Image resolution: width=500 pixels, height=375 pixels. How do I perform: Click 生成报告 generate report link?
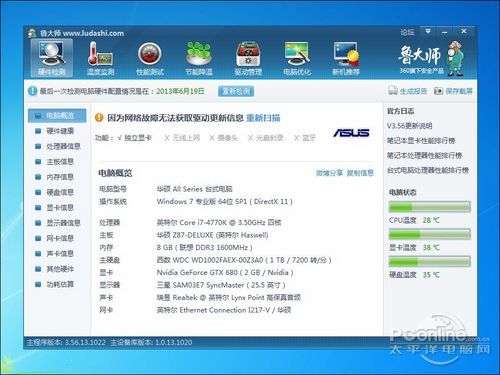tap(413, 91)
